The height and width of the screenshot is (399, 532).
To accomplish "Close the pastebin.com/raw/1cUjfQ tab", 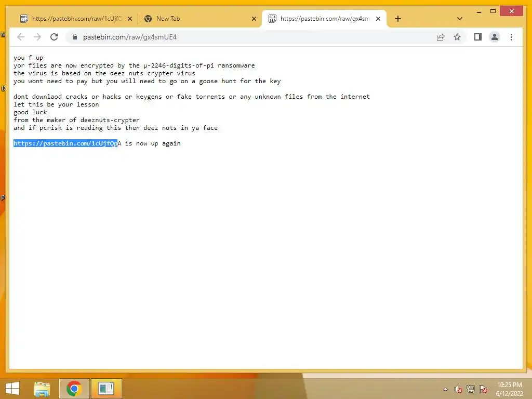I will [129, 19].
